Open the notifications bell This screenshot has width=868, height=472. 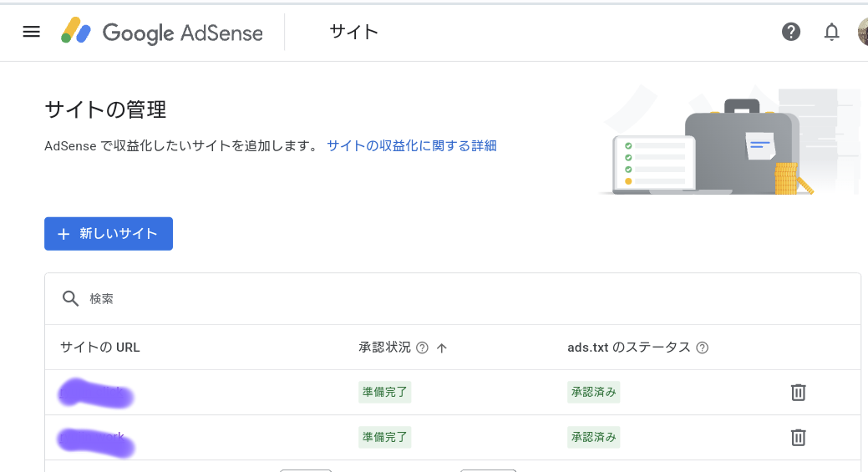831,32
